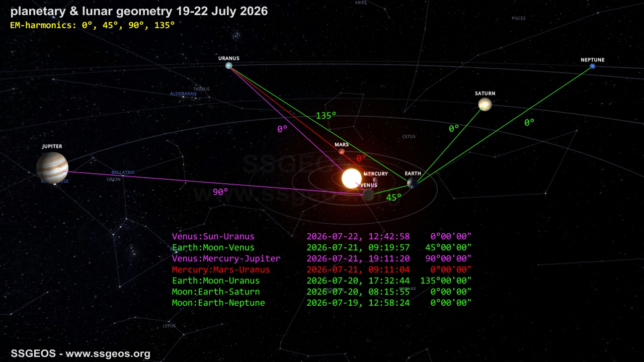Image resolution: width=644 pixels, height=362 pixels.
Task: Click the magenta 0° label near Uranus line
Action: click(282, 129)
